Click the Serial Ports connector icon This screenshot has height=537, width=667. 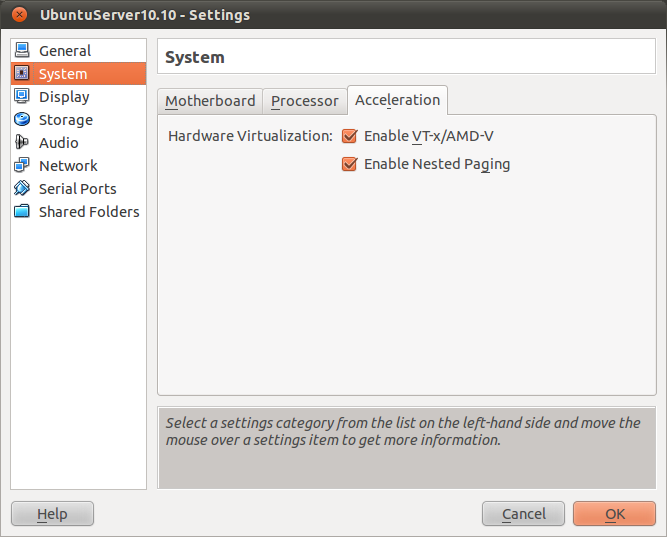pos(22,189)
